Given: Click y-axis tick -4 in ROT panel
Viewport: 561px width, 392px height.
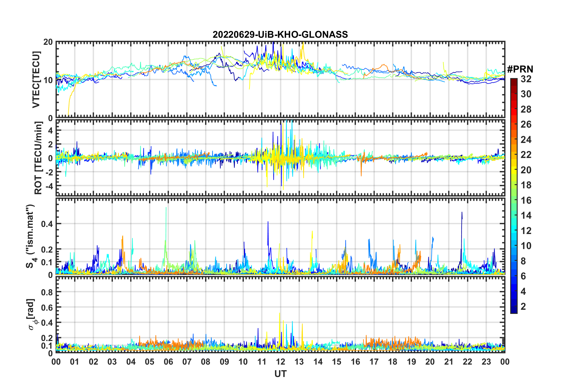Looking at the screenshot, I should pyautogui.click(x=49, y=186).
